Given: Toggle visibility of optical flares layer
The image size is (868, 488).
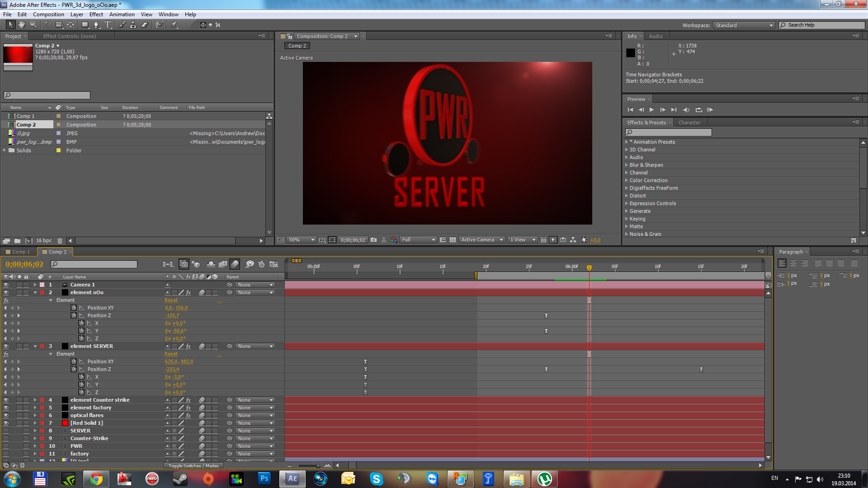Looking at the screenshot, I should (6, 416).
